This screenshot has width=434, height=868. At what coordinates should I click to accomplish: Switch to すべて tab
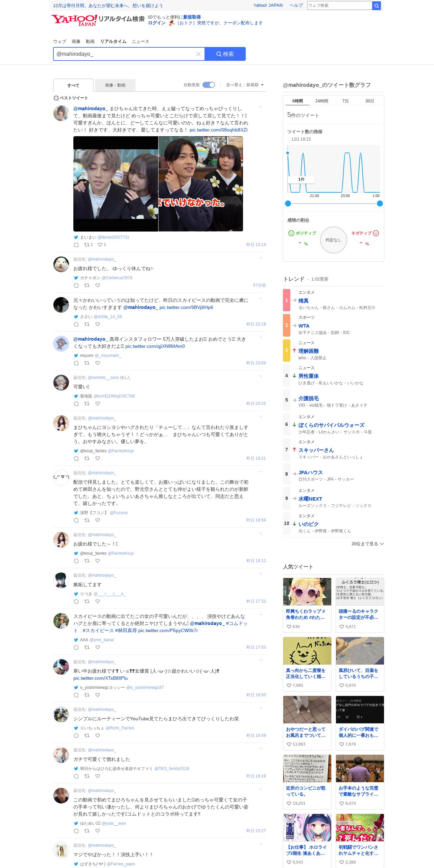73,85
